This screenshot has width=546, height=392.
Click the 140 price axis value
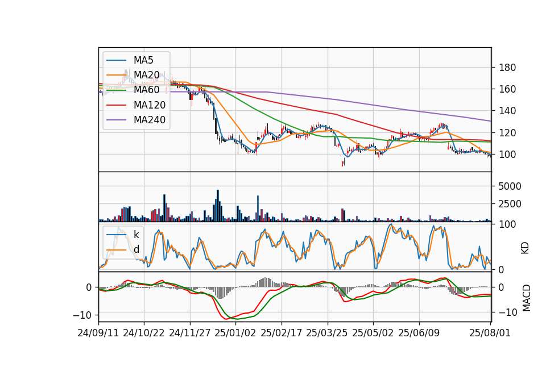pos(507,111)
